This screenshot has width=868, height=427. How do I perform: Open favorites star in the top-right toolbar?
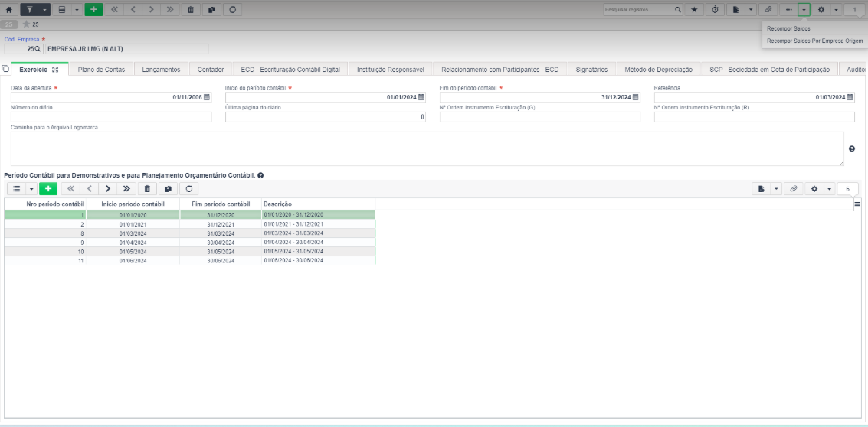click(x=693, y=9)
